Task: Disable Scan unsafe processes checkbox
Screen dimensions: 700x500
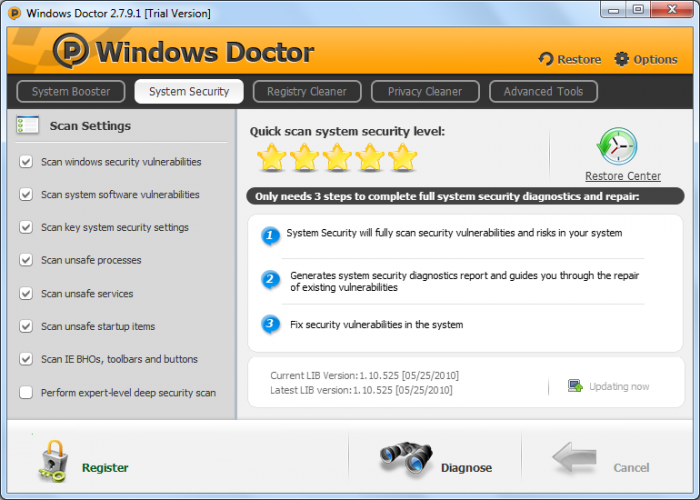Action: tap(26, 259)
